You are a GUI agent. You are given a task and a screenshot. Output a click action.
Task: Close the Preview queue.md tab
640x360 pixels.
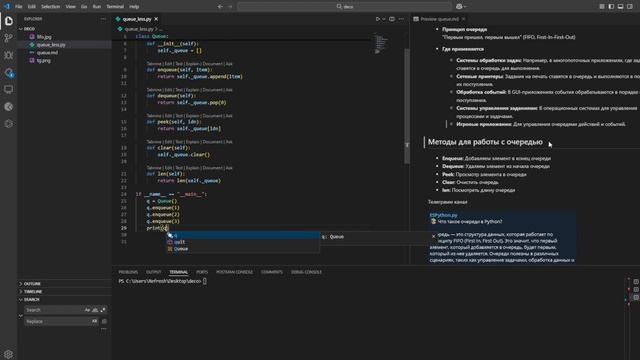(x=464, y=19)
